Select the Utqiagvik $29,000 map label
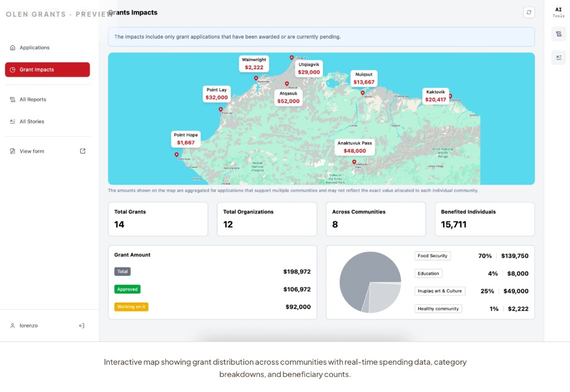This screenshot has height=392, width=570. coord(309,68)
